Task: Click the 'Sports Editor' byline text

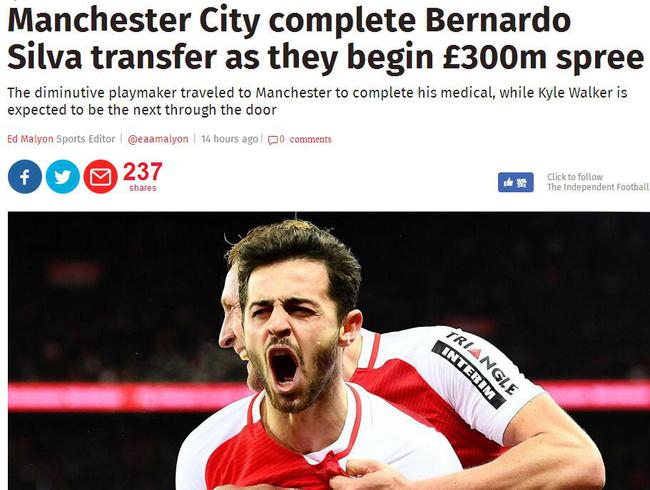Action: 85,139
